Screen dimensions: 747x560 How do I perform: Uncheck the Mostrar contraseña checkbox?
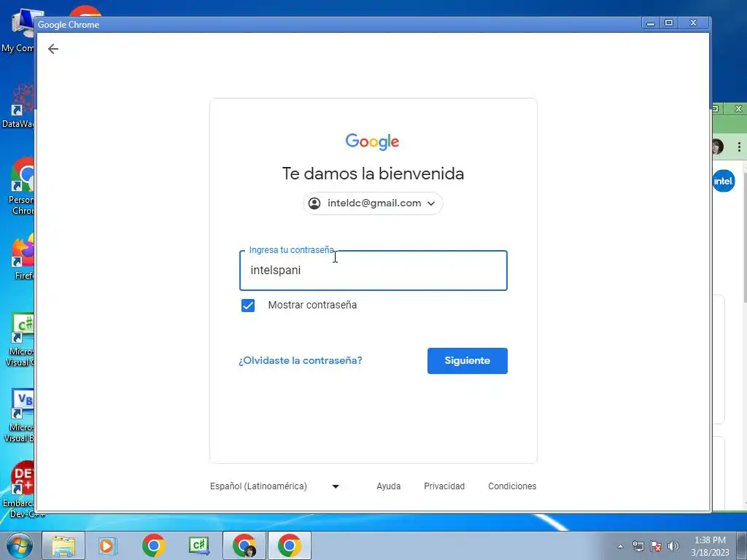pos(248,306)
